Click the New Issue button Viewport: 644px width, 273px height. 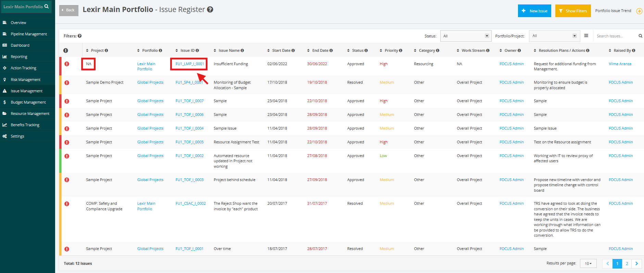534,11
